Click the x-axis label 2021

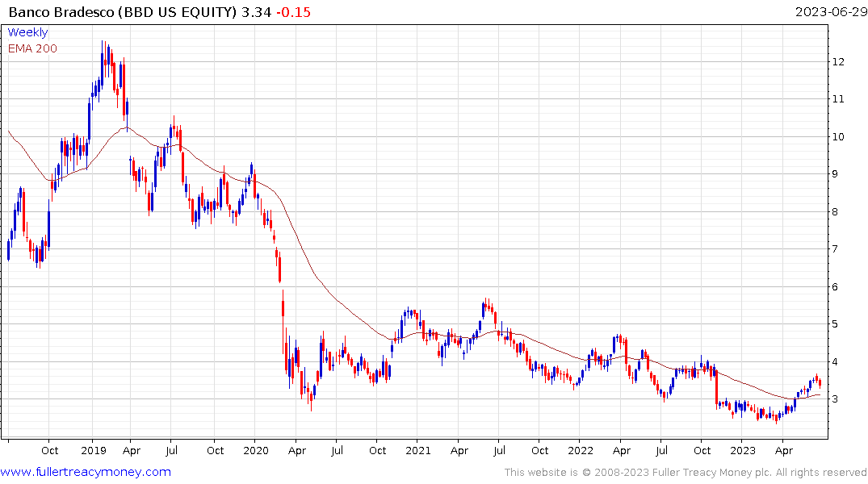pos(418,450)
